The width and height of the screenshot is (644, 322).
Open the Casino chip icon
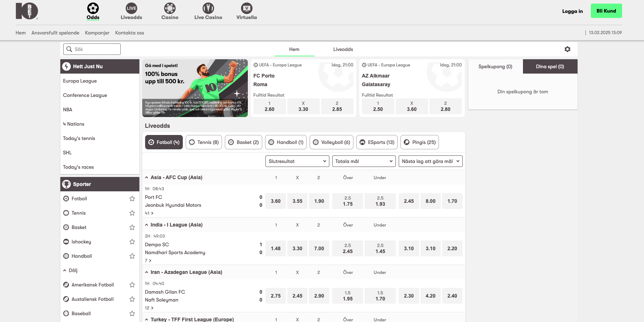tap(170, 8)
